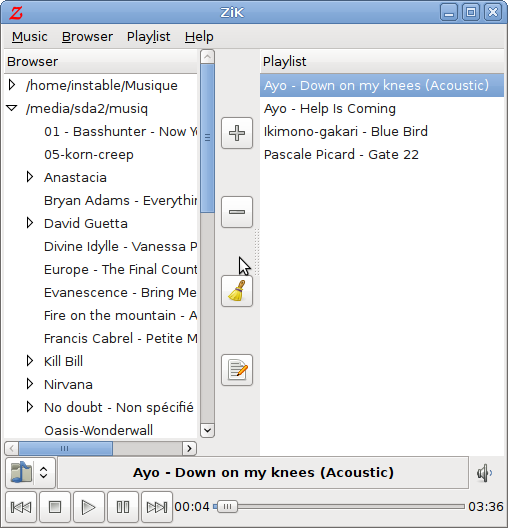Image resolution: width=508 pixels, height=528 pixels.
Task: Skip to previous track
Action: [21, 507]
